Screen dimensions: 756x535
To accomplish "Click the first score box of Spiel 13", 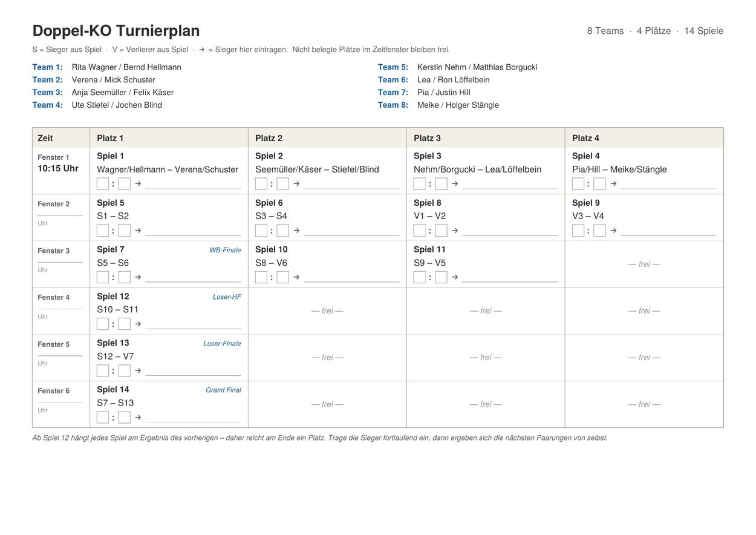I will [x=103, y=370].
